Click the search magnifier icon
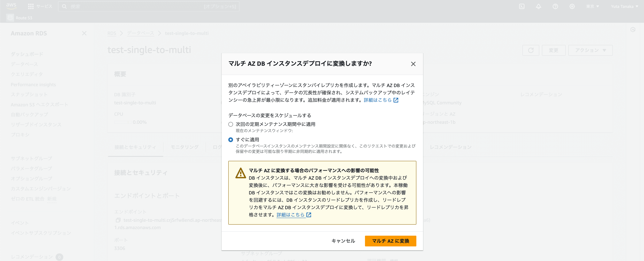Viewport: 644px width, 261px height. (x=64, y=7)
